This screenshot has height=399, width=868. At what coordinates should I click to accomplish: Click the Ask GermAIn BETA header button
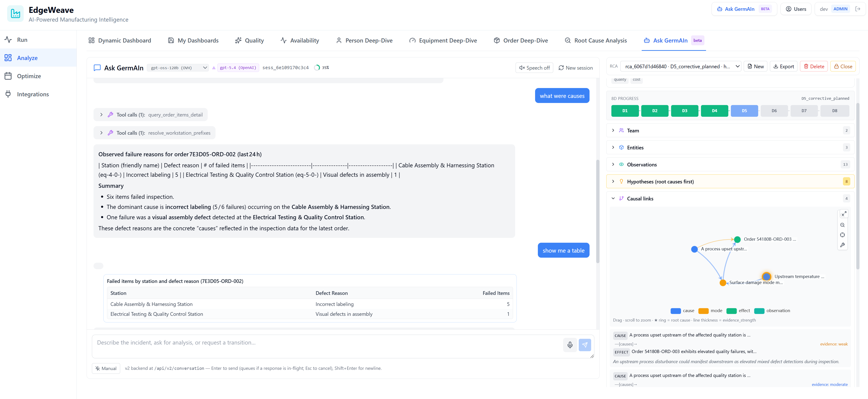[744, 9]
